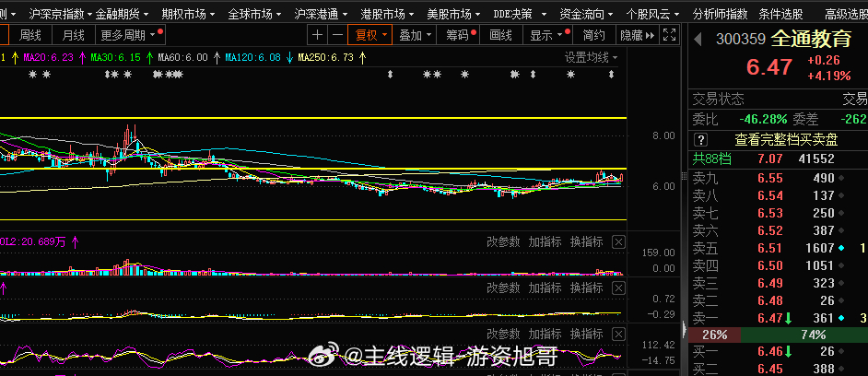Click 改参数 in the VOL indicator panel
The image size is (868, 376).
503,242
